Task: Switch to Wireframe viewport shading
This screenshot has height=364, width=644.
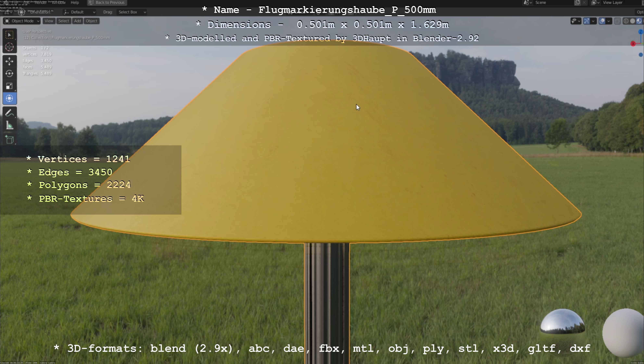Action: pyautogui.click(x=626, y=21)
